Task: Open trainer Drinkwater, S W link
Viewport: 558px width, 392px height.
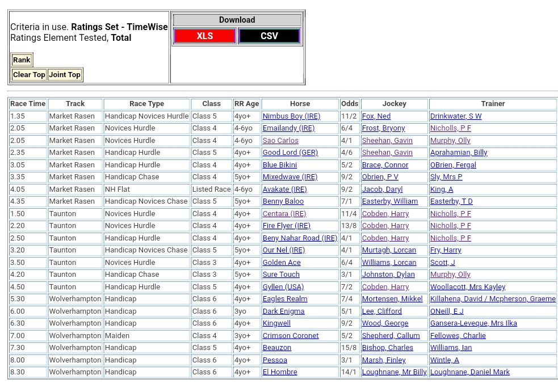Action: [456, 116]
